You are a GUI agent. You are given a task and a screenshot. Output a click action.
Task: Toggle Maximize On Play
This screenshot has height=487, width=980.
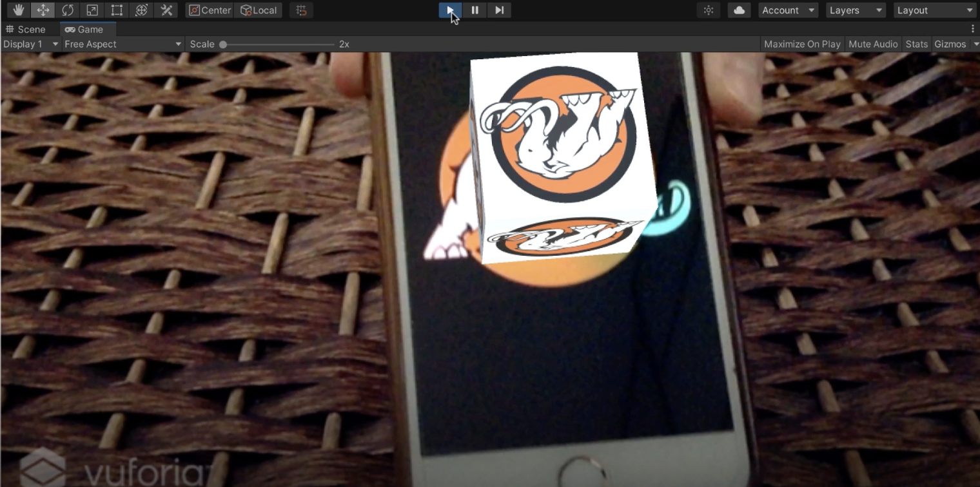coord(802,44)
